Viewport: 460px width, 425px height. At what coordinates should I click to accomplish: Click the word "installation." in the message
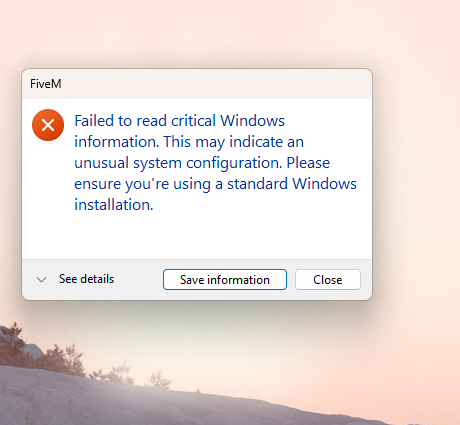point(114,205)
